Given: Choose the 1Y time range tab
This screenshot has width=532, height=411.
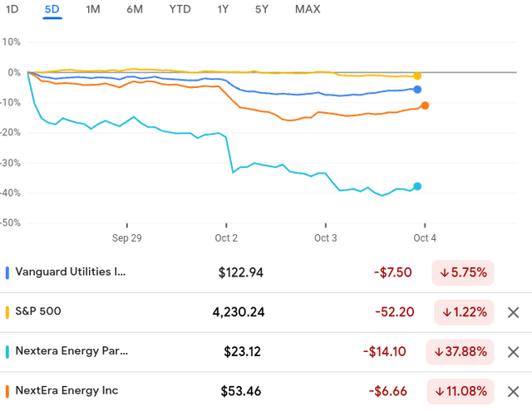Looking at the screenshot, I should (223, 9).
